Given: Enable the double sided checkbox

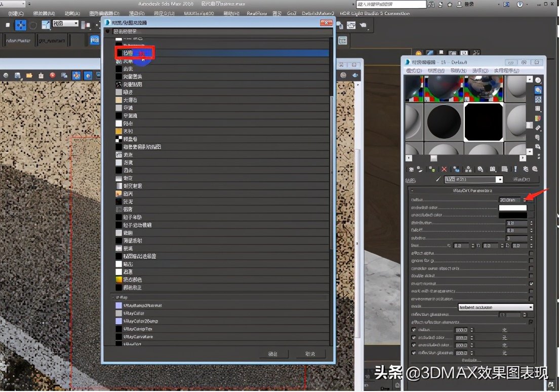Looking at the screenshot, I should coord(532,275).
